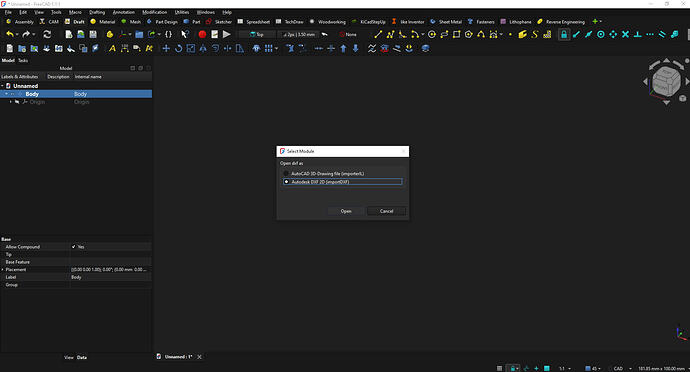690x372 pixels.
Task: Toggle snap to perpendicular
Action: pyautogui.click(x=638, y=34)
